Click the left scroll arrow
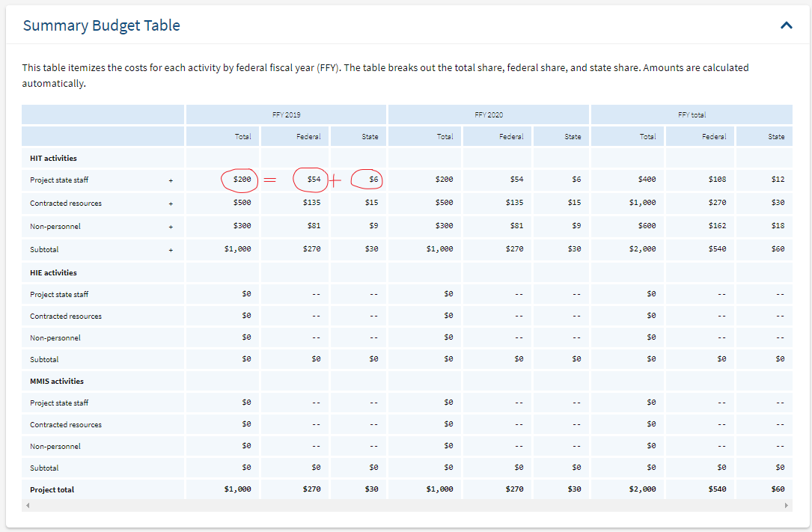 pos(27,505)
